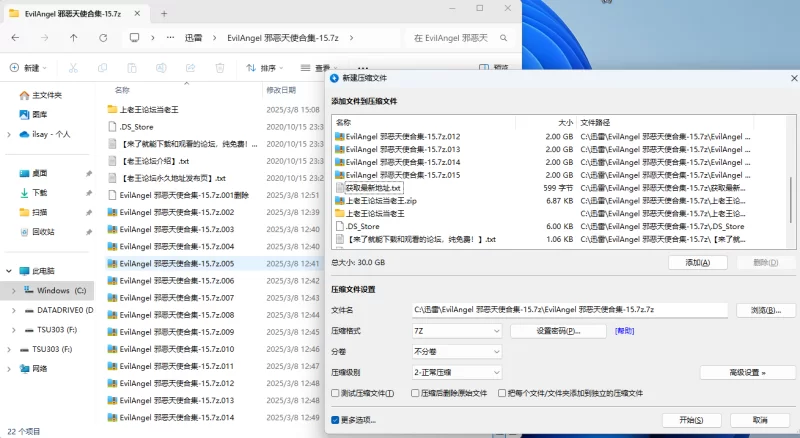Click the 设置密码(P)... button

pos(558,331)
